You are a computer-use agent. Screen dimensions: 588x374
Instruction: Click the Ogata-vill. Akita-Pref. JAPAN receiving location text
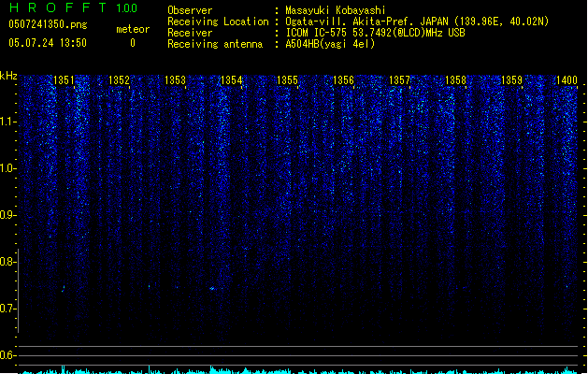(x=417, y=22)
